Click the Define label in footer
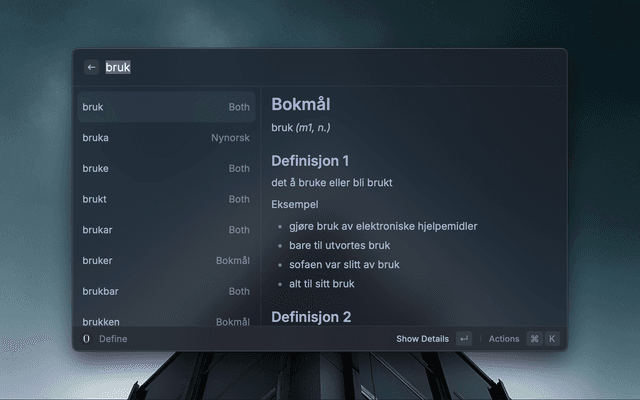 click(113, 339)
